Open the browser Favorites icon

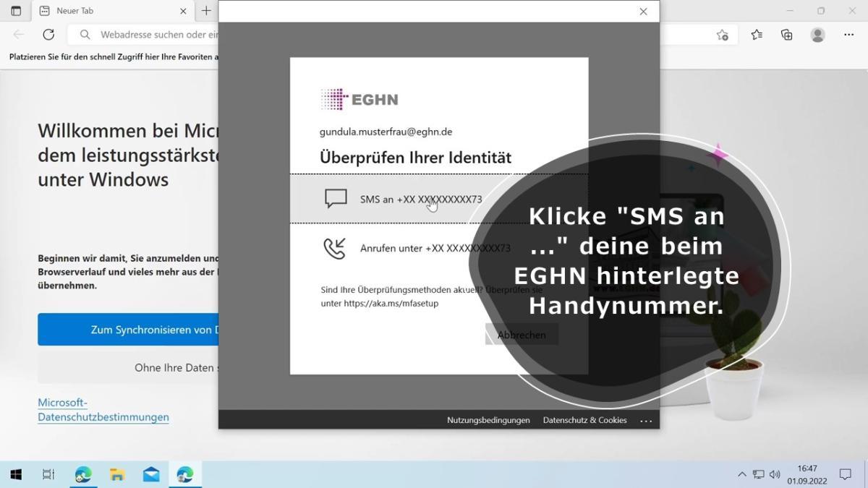click(757, 35)
